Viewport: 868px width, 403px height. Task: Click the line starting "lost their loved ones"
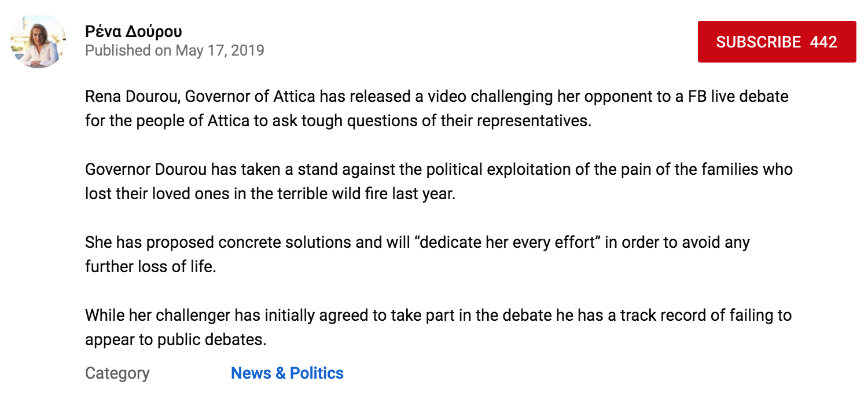pos(270,193)
